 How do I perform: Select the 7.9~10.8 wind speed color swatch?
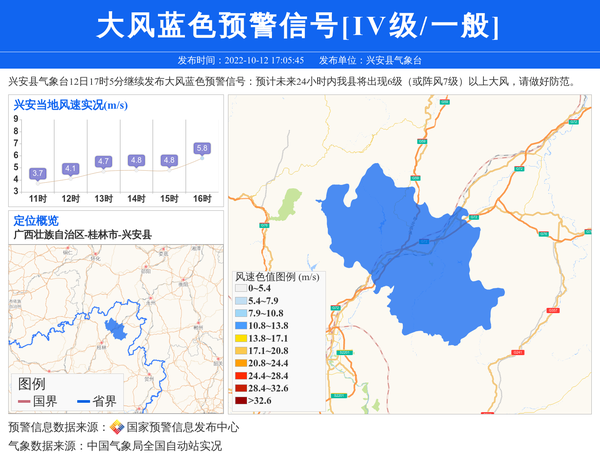point(241,313)
